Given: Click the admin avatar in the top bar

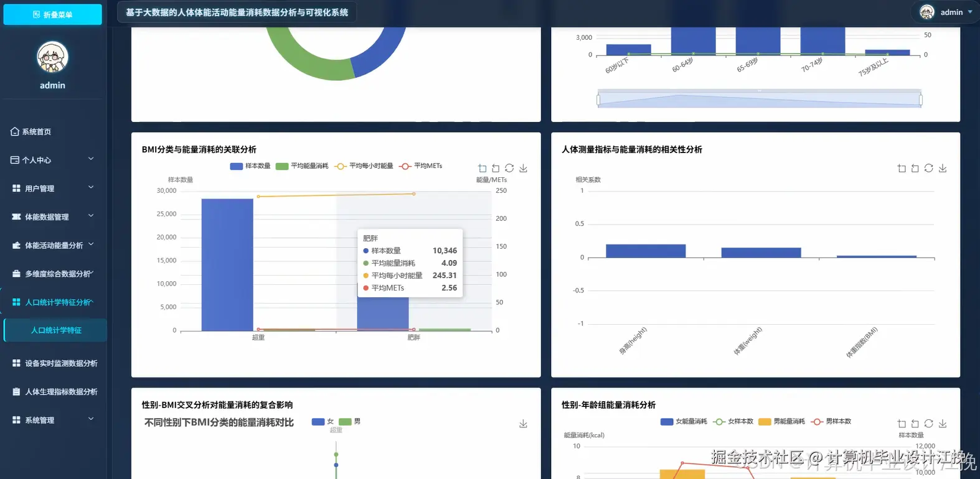Looking at the screenshot, I should coord(927,12).
